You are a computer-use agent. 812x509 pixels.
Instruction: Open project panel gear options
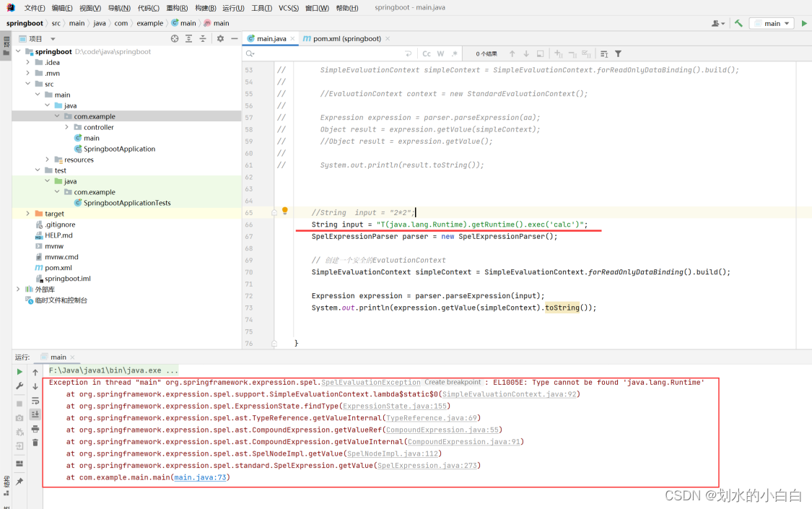click(220, 39)
